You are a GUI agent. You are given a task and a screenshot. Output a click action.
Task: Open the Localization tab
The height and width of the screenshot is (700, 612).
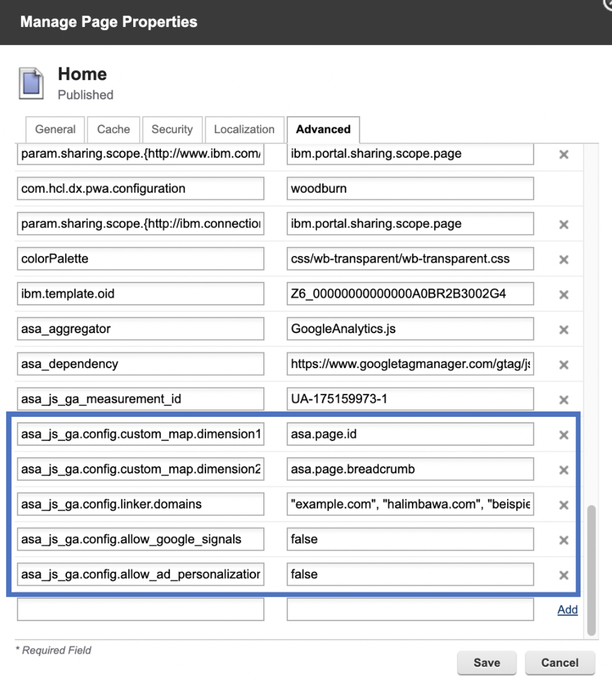pos(244,129)
